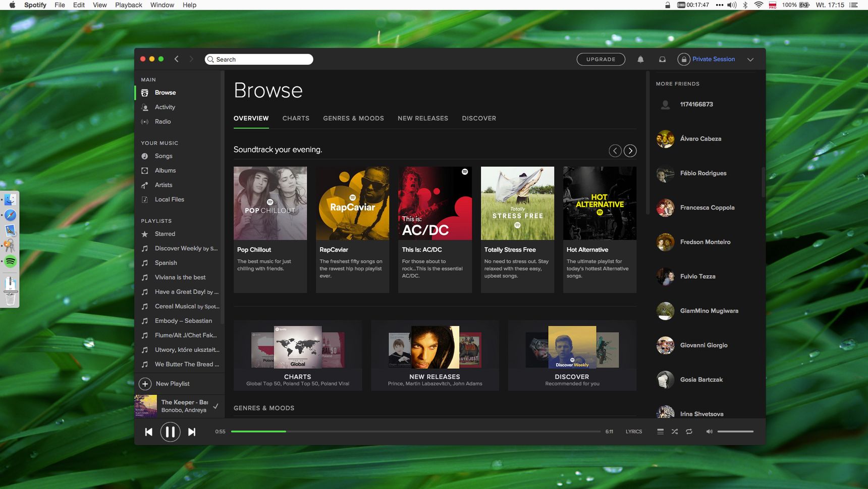Open Totally Stress Free cover
This screenshot has height=489, width=868.
(x=517, y=203)
